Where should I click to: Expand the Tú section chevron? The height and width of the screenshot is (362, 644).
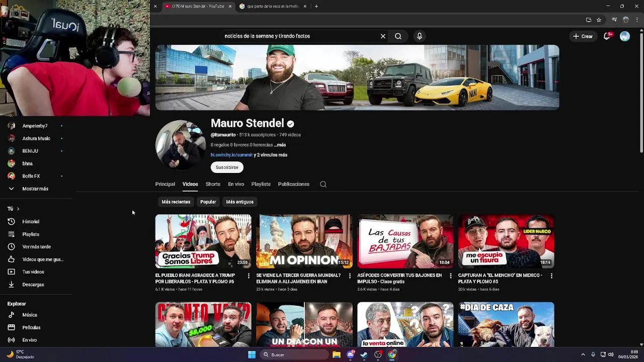(18, 209)
